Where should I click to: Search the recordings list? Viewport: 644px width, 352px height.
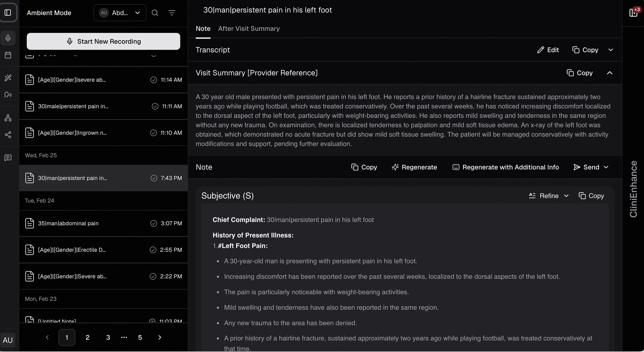tap(155, 13)
